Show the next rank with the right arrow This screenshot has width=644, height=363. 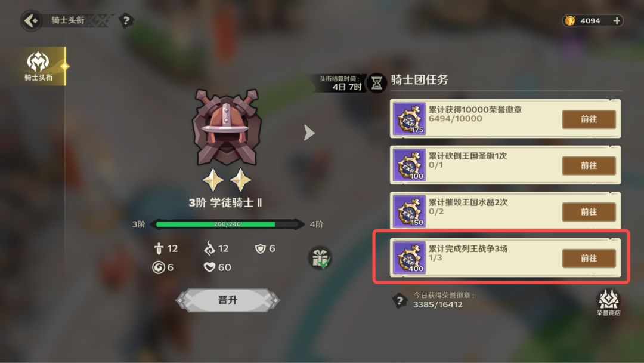[x=309, y=133]
